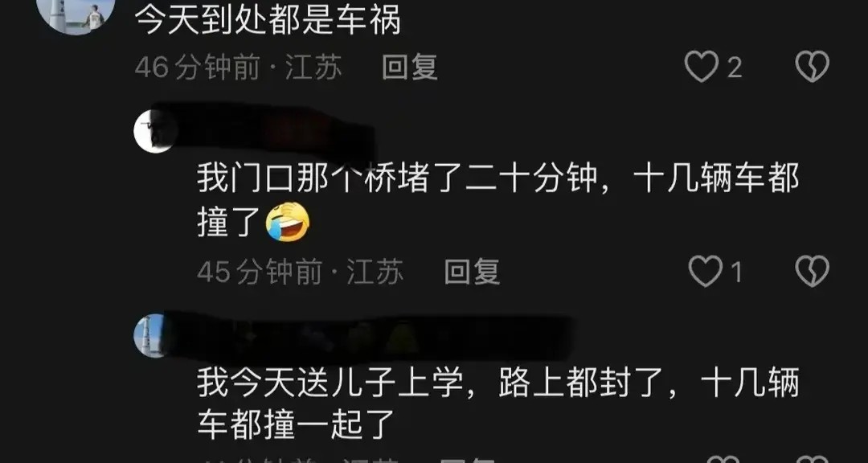Dislike the "今天到处都是车祸" comment with broken heart
This screenshot has width=868, height=463.
point(812,67)
